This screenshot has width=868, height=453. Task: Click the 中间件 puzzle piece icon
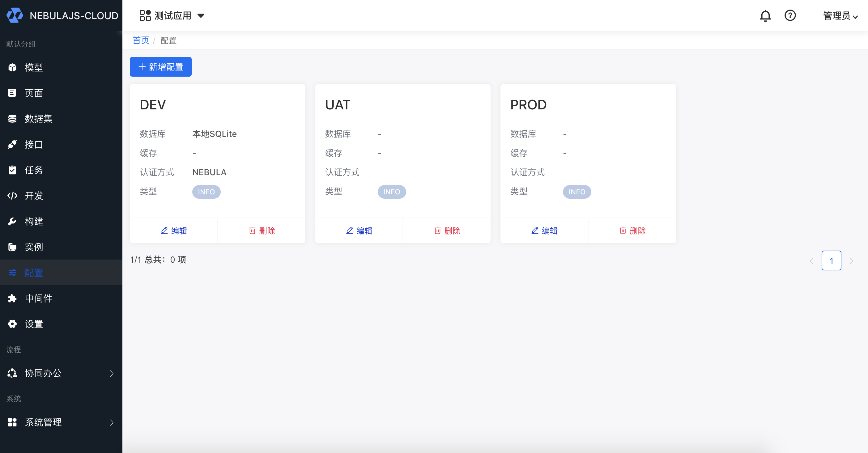(12, 298)
